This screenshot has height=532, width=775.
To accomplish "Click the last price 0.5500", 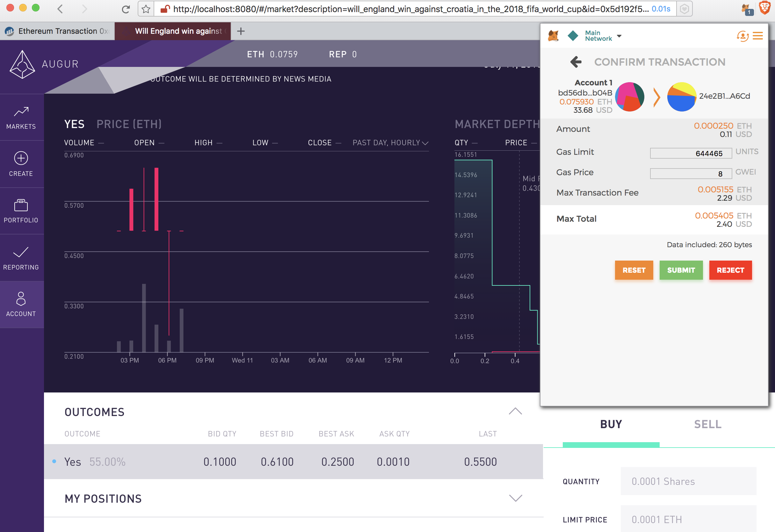I will pos(480,462).
